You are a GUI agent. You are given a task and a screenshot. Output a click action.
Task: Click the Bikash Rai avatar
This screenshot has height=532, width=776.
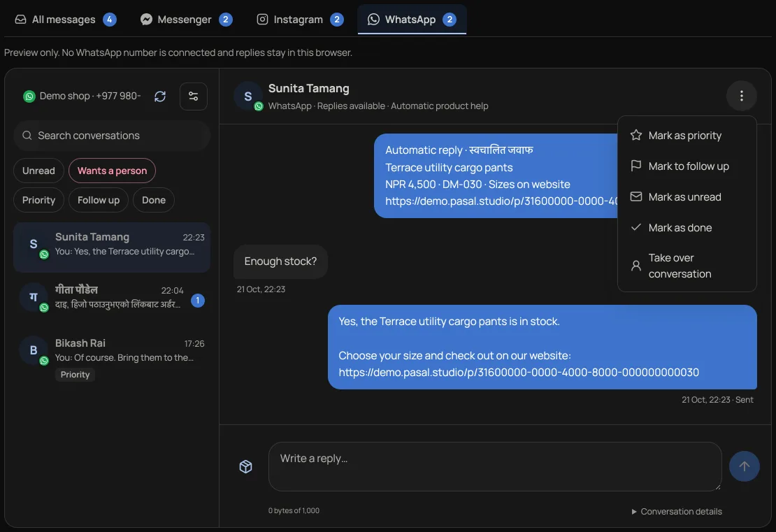tap(34, 350)
